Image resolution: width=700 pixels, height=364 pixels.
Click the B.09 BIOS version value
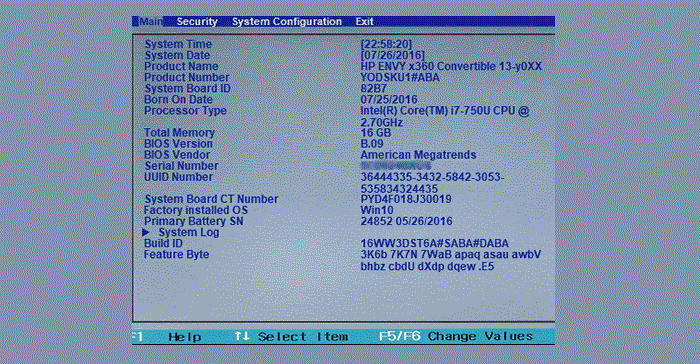(372, 144)
